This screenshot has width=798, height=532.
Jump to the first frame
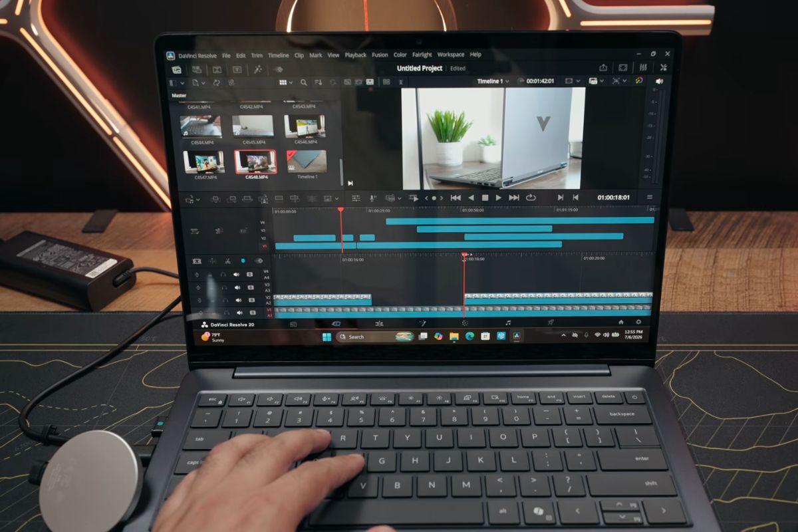click(x=456, y=198)
